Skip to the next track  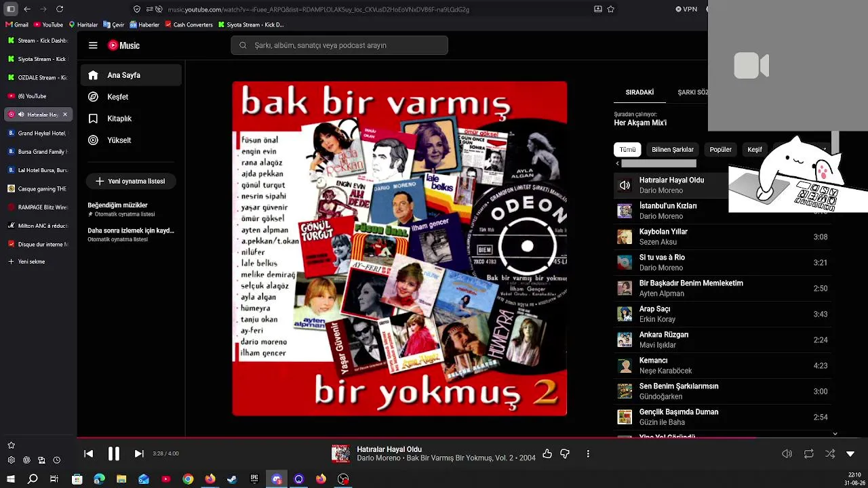tap(139, 453)
